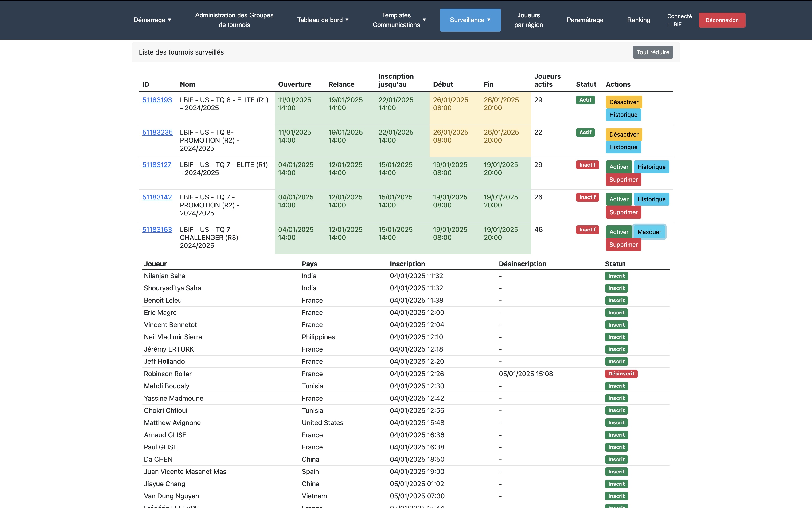Open the Paramétrage menu item
The height and width of the screenshot is (508, 812).
(585, 20)
